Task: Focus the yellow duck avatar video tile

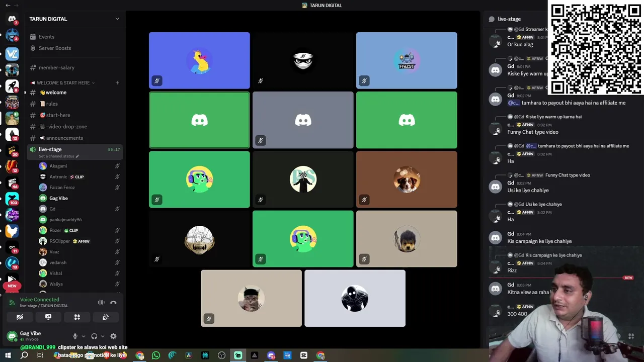Action: 199,60
